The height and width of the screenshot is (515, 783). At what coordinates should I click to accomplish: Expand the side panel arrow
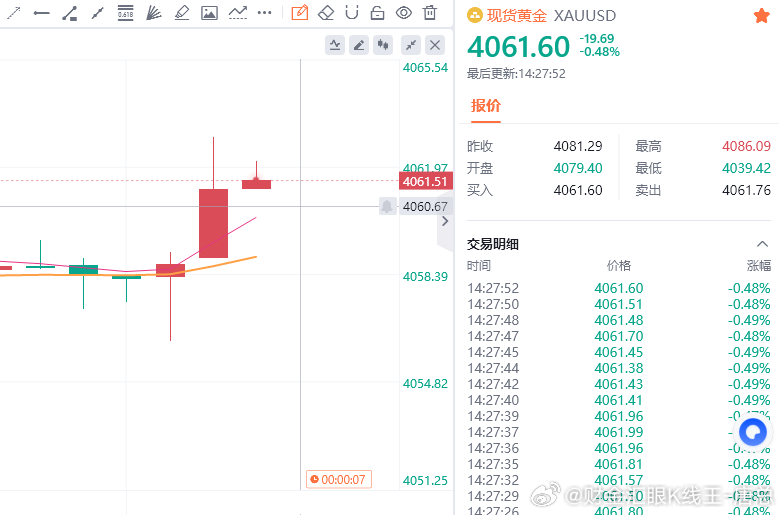(445, 221)
